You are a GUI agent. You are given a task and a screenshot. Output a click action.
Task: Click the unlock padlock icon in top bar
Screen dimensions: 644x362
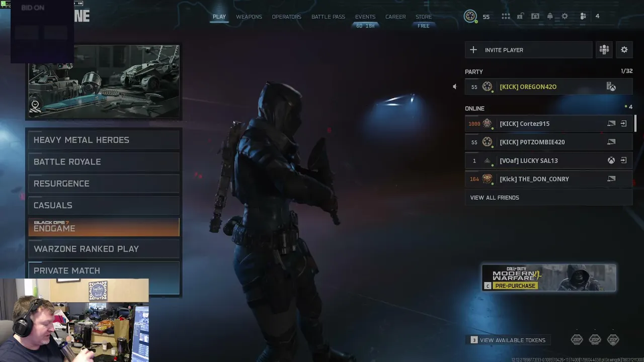point(520,16)
